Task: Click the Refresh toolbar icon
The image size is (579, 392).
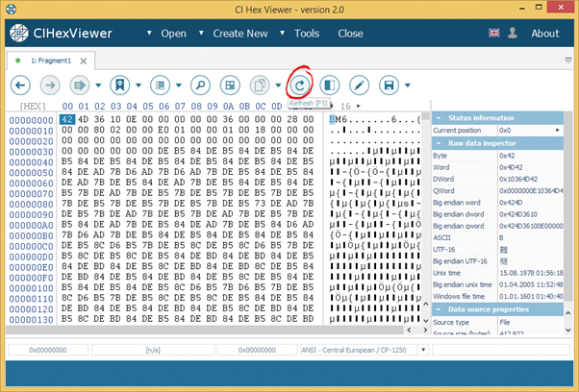Action: tap(299, 86)
